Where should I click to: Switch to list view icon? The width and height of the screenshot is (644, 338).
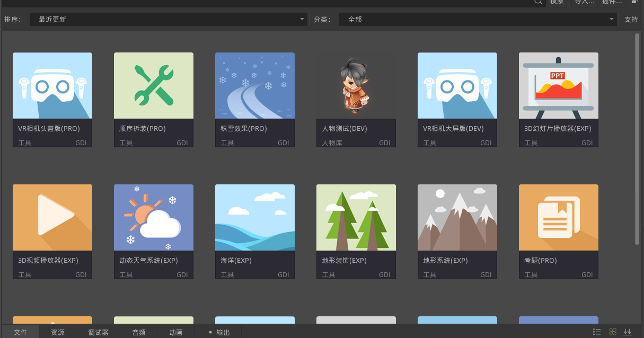pyautogui.click(x=597, y=332)
